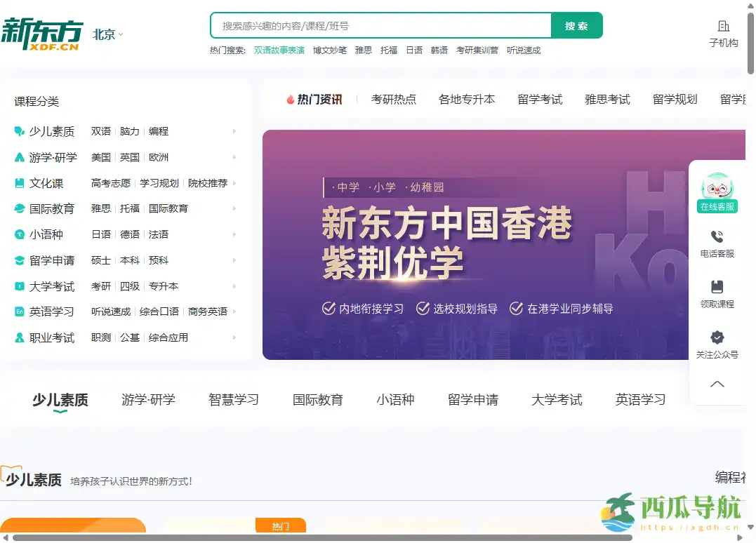
Task: Click the 领取课程 book icon
Action: coord(717,286)
